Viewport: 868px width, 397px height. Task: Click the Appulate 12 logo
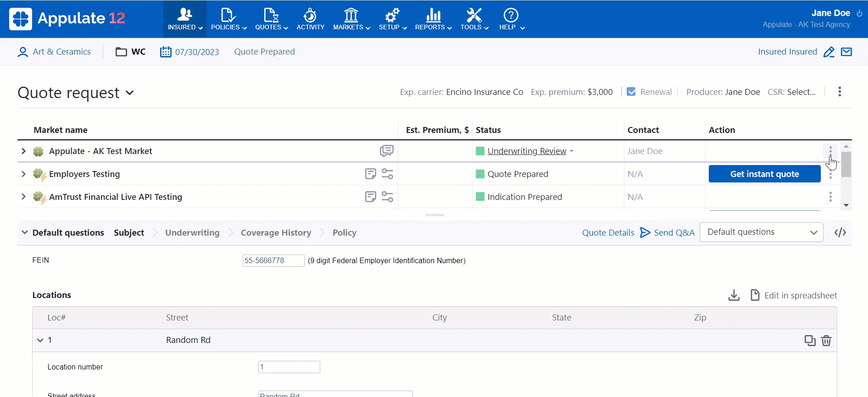point(67,19)
